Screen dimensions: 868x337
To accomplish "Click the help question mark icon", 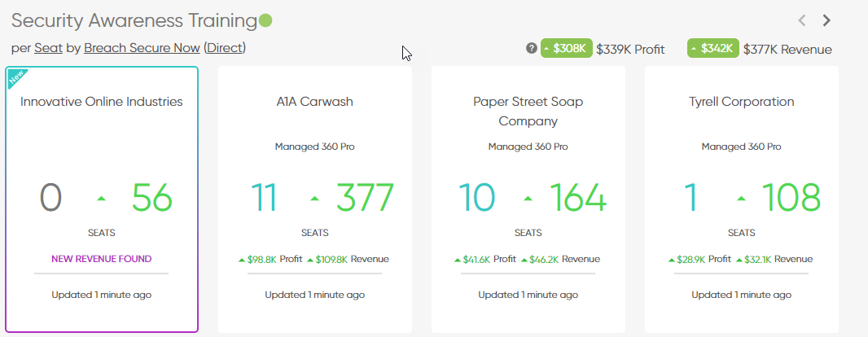I will pyautogui.click(x=532, y=48).
